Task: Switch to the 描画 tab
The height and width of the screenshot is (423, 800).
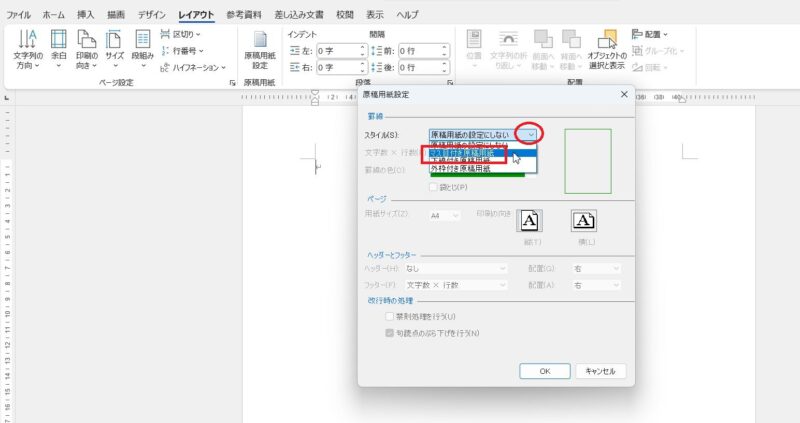Action: tap(116, 15)
